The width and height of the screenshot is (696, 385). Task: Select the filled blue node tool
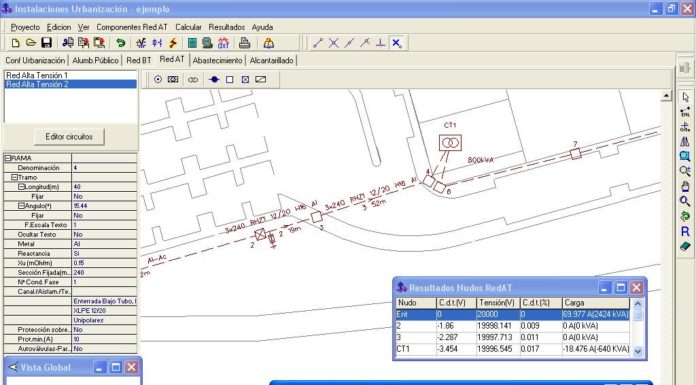214,79
